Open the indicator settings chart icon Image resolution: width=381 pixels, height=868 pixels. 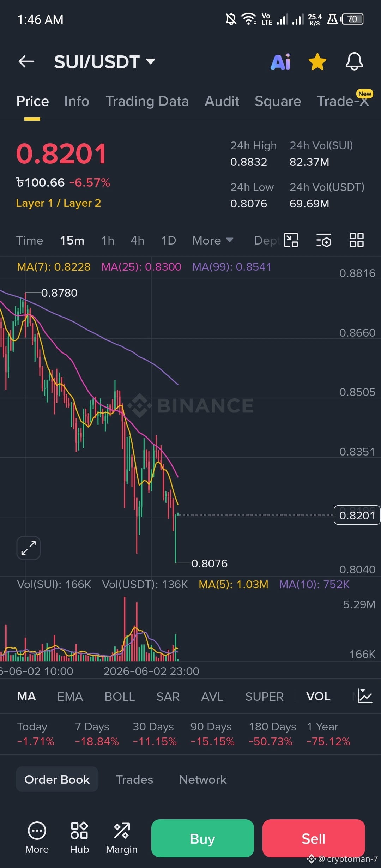(365, 696)
